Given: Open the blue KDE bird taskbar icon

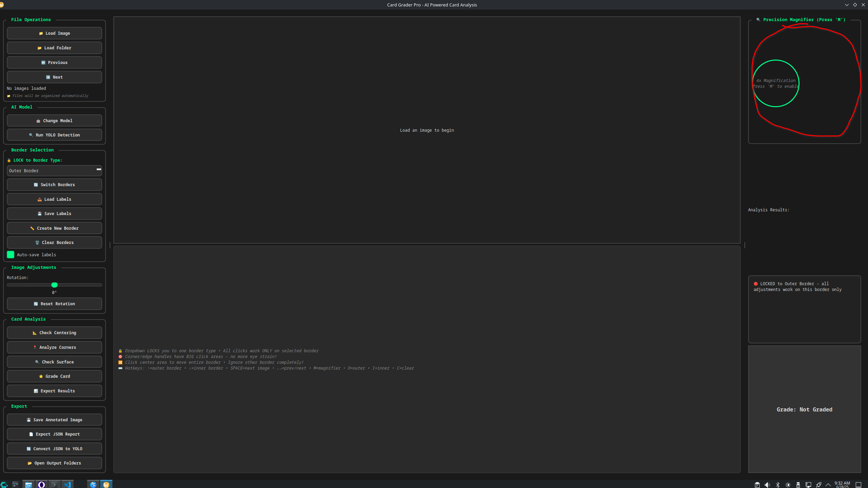Looking at the screenshot, I should [x=93, y=484].
